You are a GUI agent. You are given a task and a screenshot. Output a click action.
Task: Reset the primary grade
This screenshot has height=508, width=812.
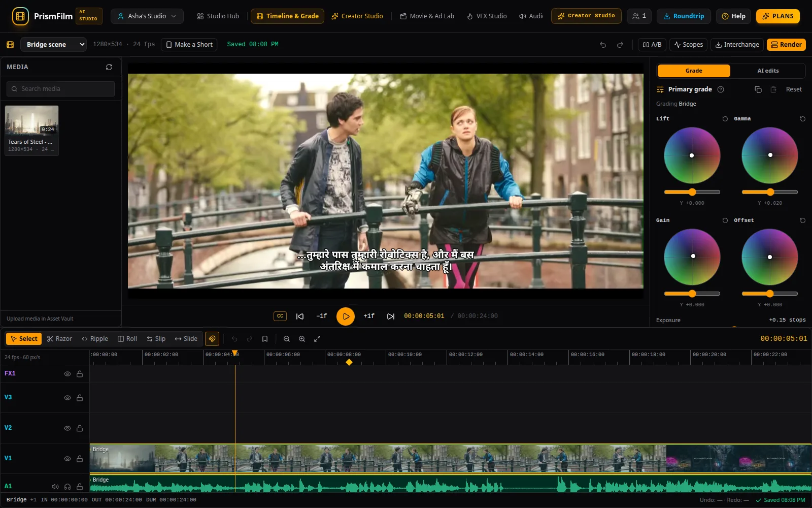[794, 89]
